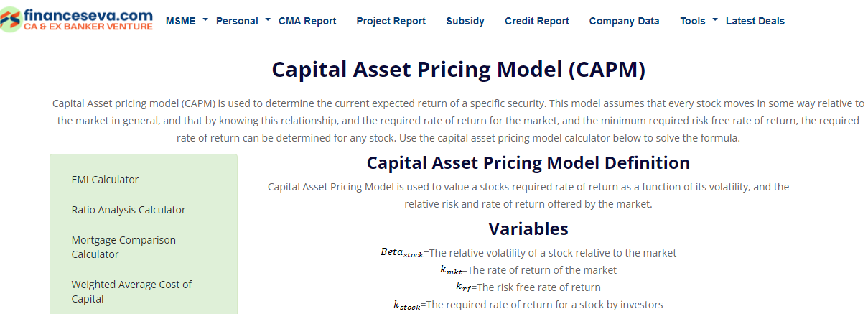Expand the Personal dropdown arrow

(268, 20)
